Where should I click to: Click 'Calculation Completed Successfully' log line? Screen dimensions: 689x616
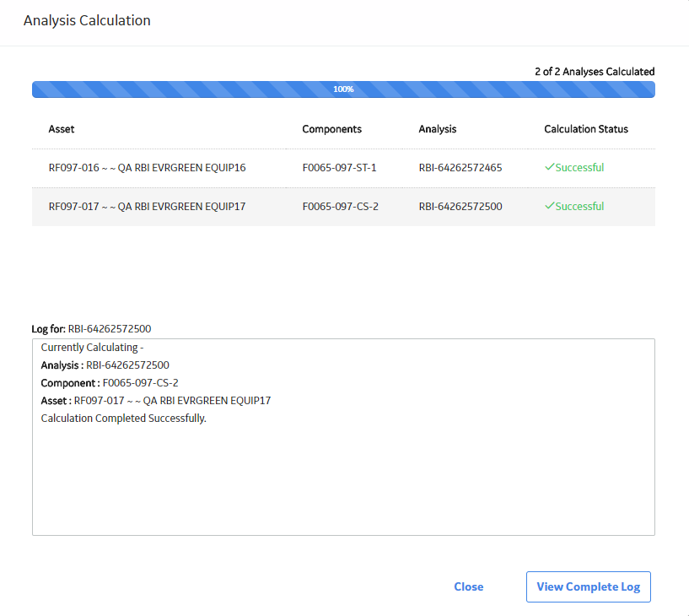(x=123, y=419)
